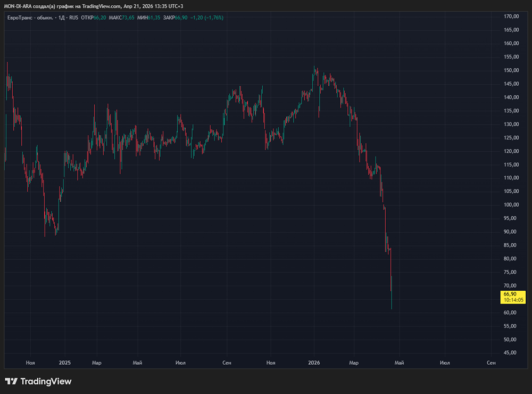Viewport: 532px width, 394px height.
Task: Click the 100,00 price axis label
Action: (x=511, y=205)
